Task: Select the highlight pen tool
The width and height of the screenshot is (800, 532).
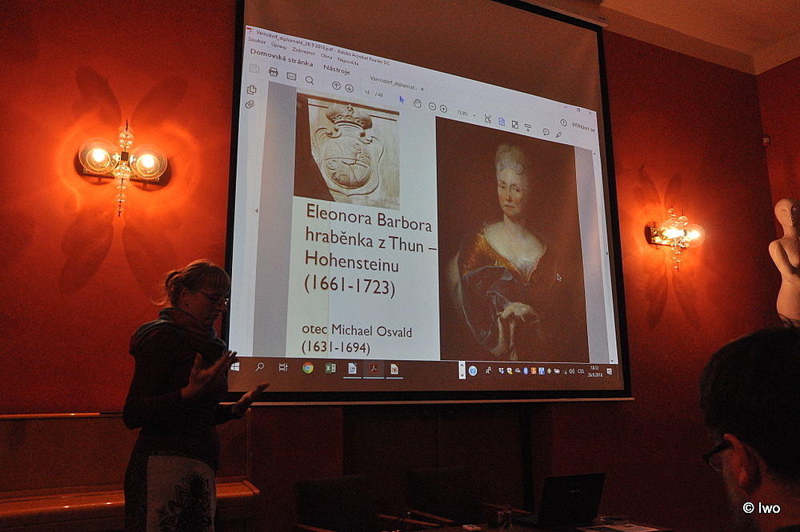Action: 559,134
